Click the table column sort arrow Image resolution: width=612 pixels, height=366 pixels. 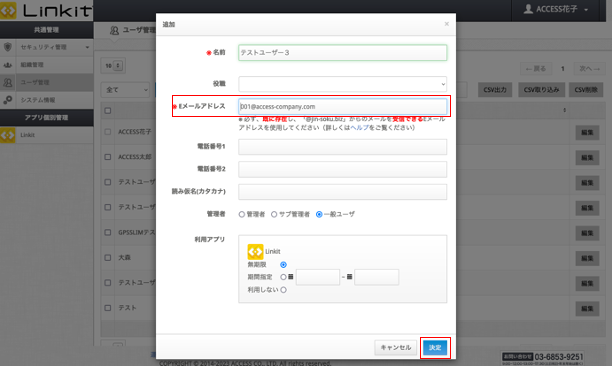coord(564,110)
